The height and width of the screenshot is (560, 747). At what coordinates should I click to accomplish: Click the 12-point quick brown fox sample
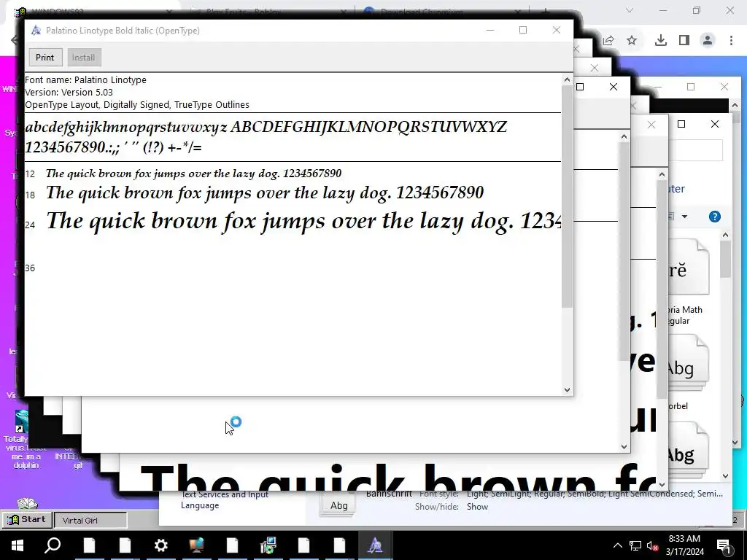[193, 174]
